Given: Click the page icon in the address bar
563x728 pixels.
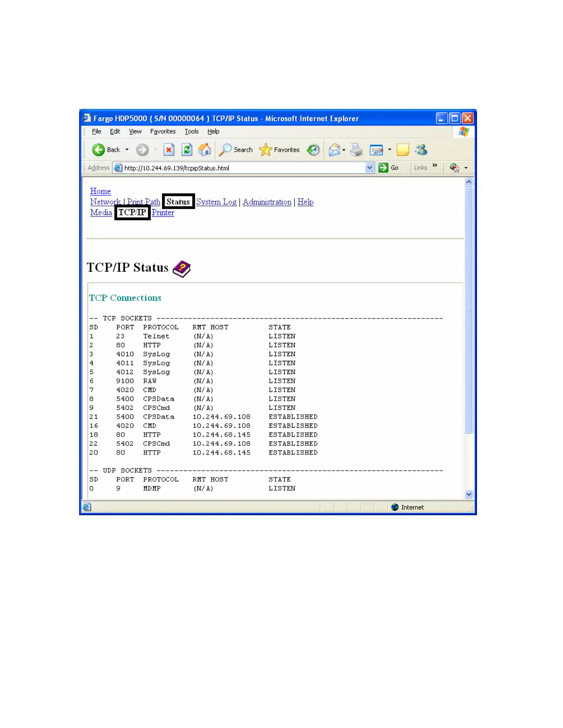Looking at the screenshot, I should [118, 168].
